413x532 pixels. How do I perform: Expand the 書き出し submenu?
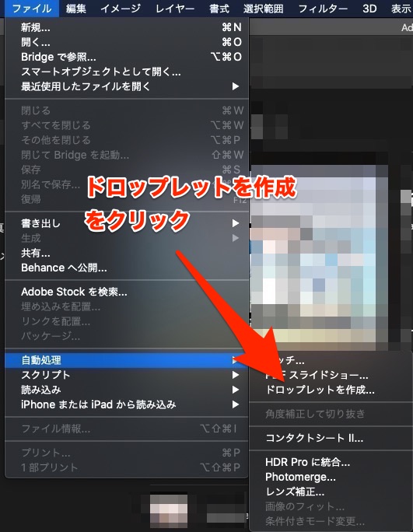(127, 223)
